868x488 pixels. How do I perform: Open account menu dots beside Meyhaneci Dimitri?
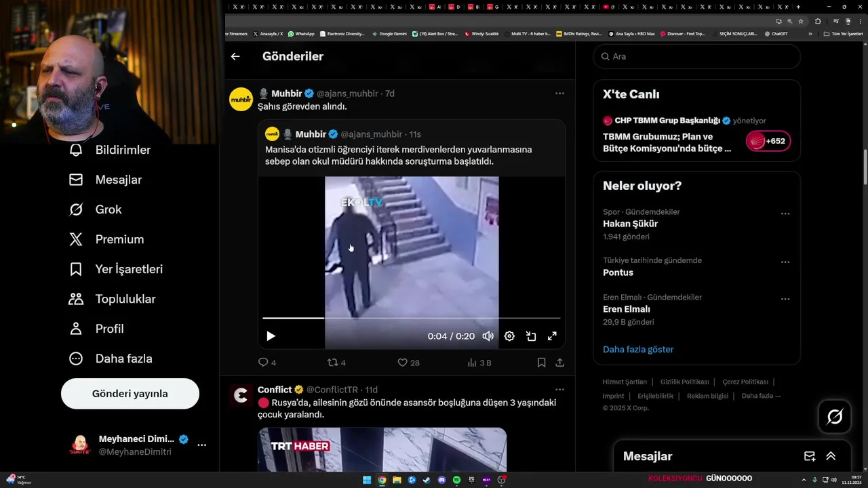click(x=201, y=445)
